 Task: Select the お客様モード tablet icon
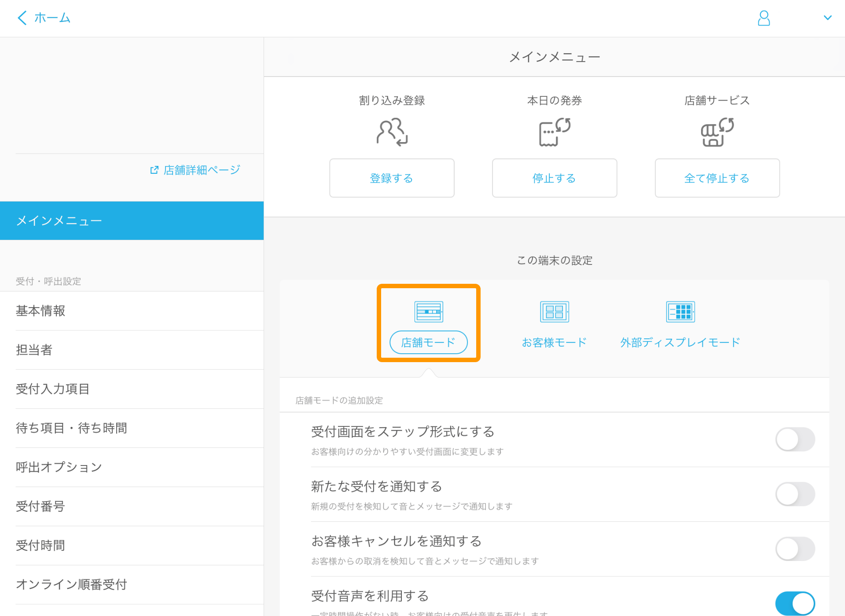(554, 311)
